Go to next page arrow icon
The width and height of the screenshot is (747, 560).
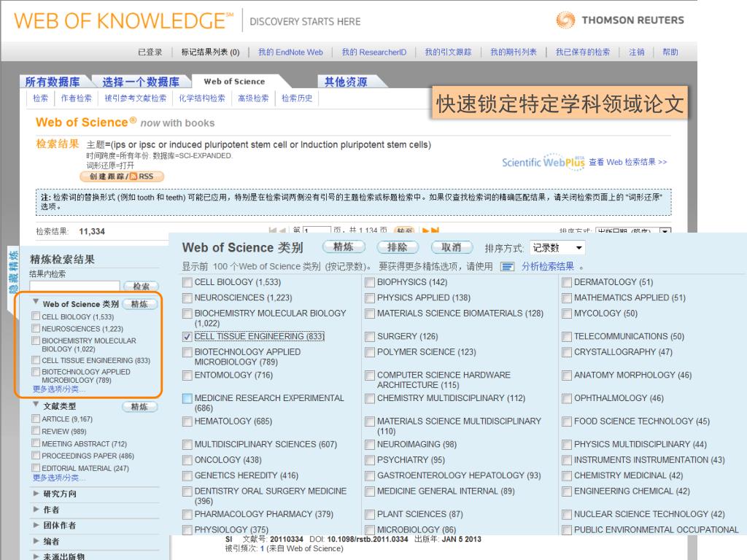[425, 230]
